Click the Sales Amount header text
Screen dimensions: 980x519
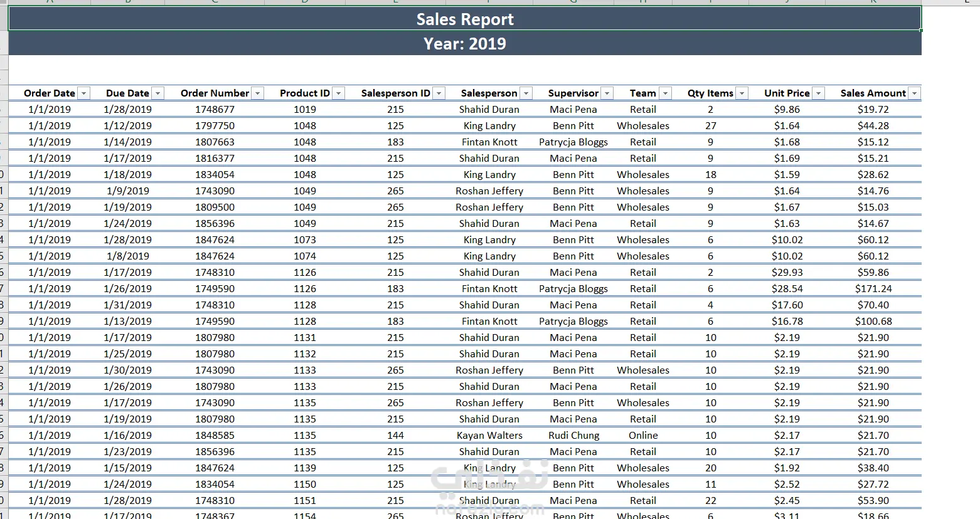point(873,93)
